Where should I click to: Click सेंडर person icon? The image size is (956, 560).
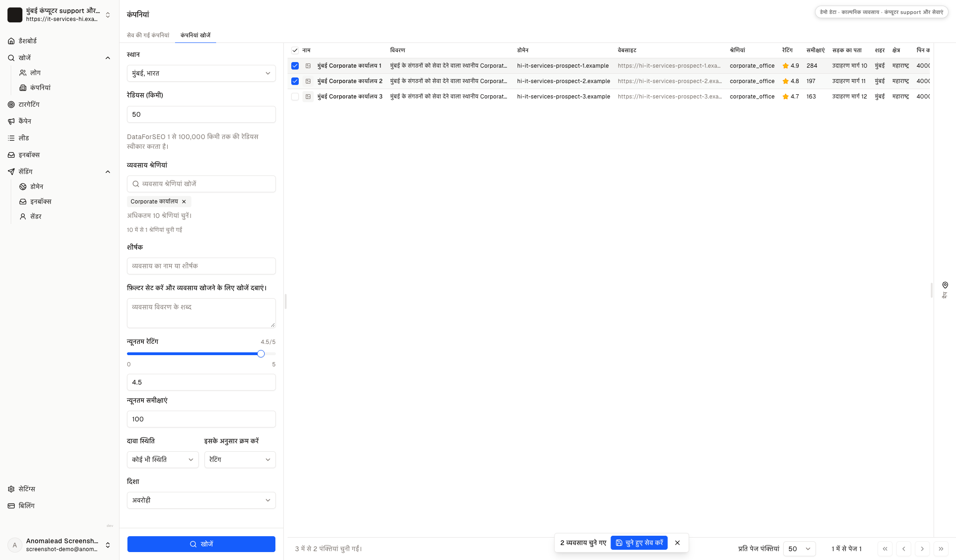(23, 217)
